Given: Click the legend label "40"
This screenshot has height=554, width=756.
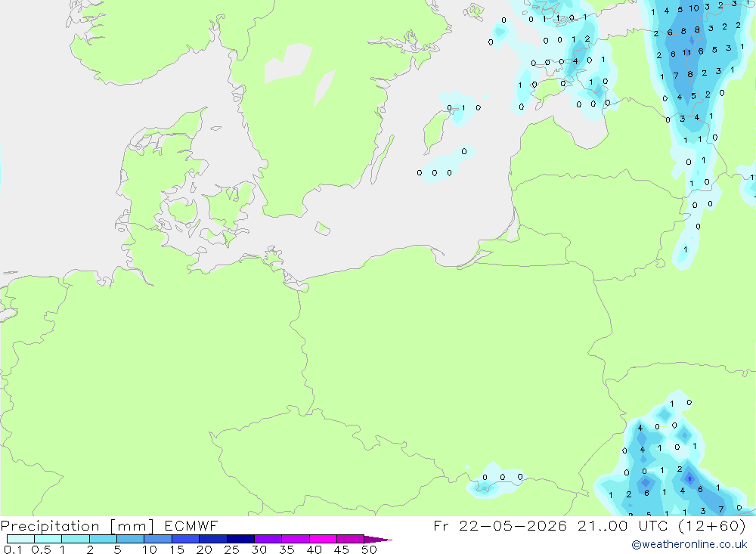Looking at the screenshot, I should [314, 549].
